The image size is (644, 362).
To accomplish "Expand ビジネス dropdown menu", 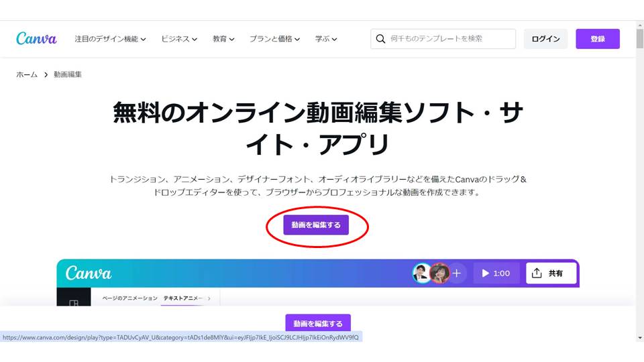I will pos(179,39).
